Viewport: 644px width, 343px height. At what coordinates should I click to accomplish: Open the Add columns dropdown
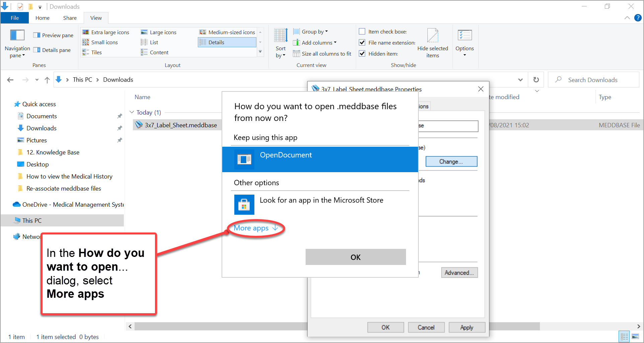click(315, 43)
